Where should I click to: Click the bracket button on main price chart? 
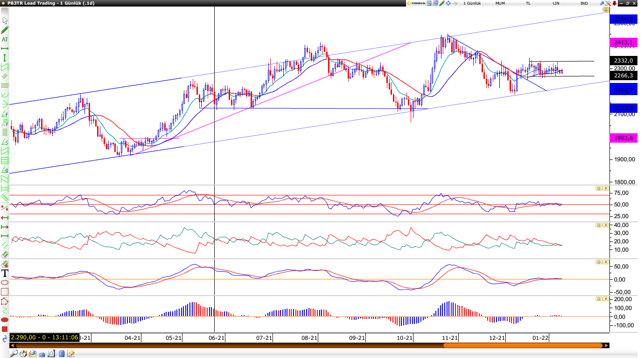[606, 9]
